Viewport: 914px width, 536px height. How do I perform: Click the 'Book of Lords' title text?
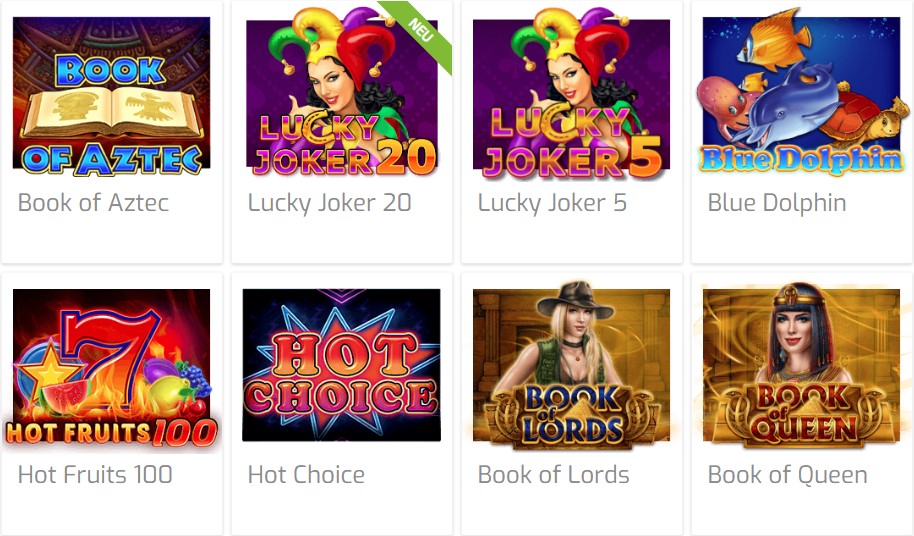[553, 474]
